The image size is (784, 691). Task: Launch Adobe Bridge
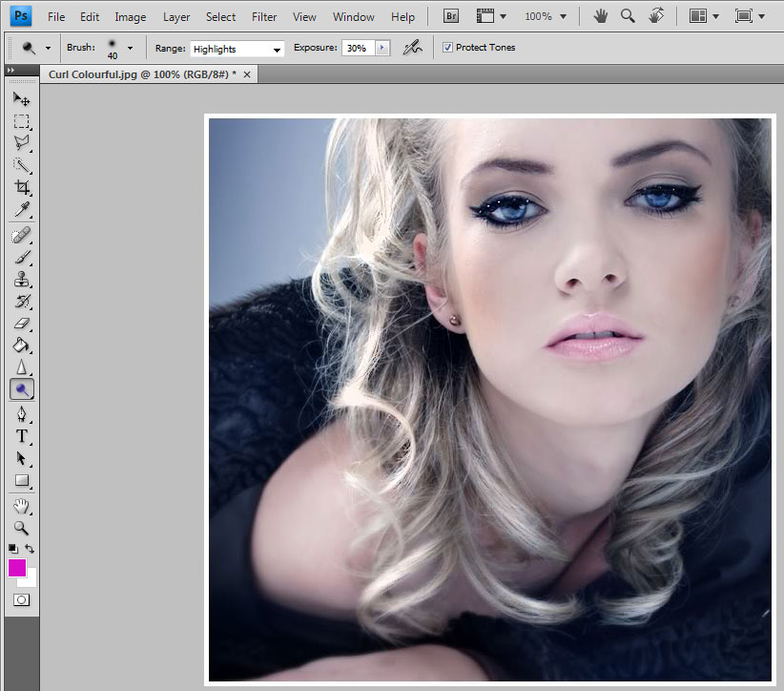451,16
